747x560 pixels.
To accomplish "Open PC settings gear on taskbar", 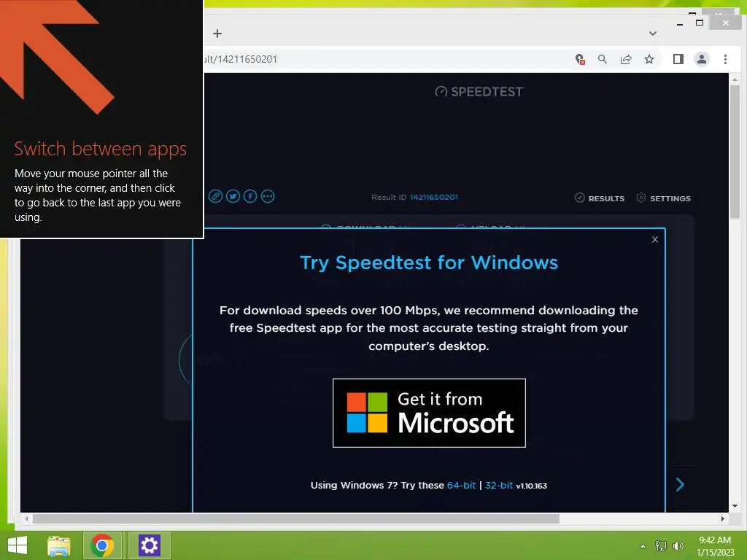I will click(149, 545).
